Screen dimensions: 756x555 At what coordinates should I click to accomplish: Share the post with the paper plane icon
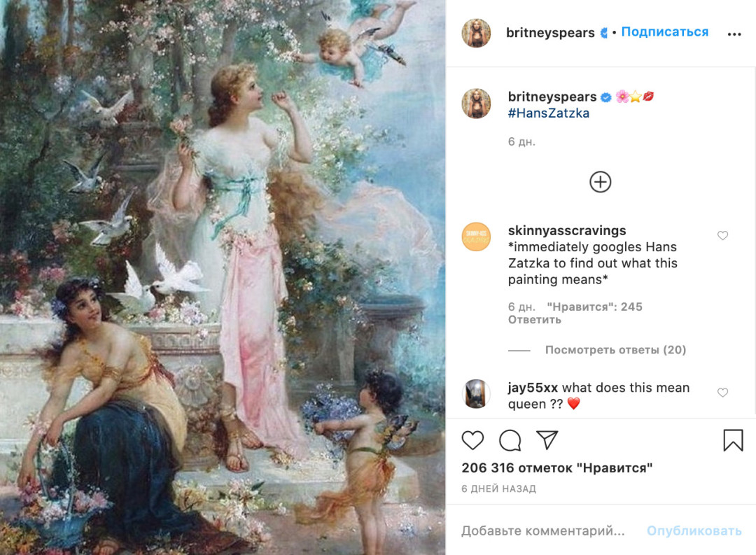tap(547, 440)
